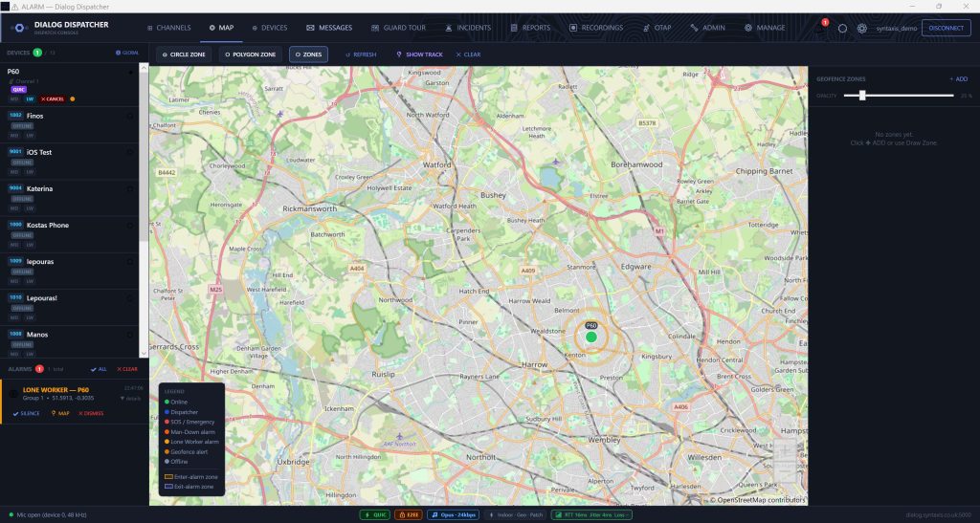Screen dimensions: 980x523
Task: Click the GLOBAL link in devices header
Action: [127, 53]
